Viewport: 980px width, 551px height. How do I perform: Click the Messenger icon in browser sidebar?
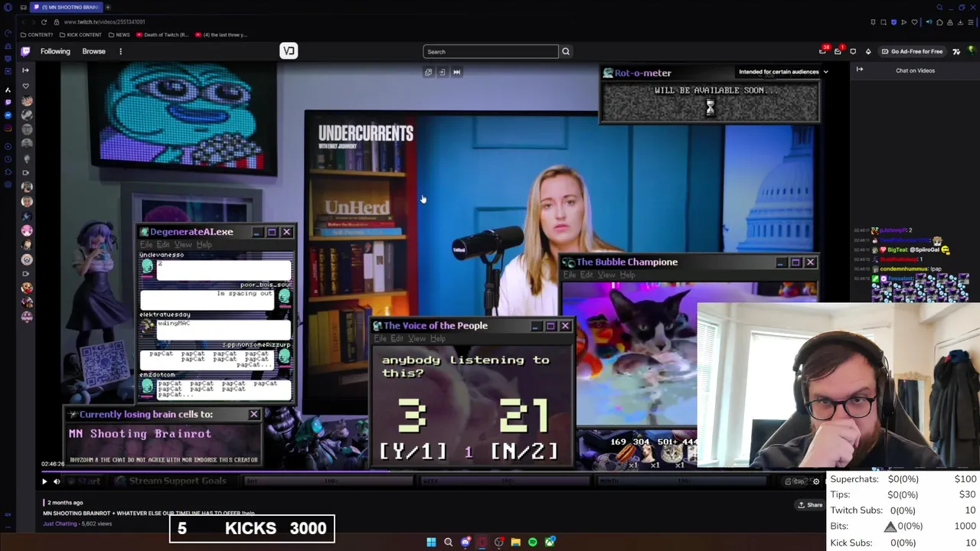(x=8, y=115)
